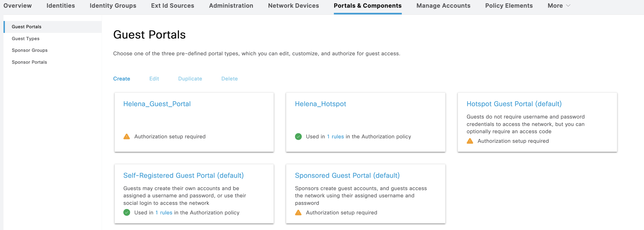
Task: Open the Helena_Hotspot portal link
Action: coord(320,104)
